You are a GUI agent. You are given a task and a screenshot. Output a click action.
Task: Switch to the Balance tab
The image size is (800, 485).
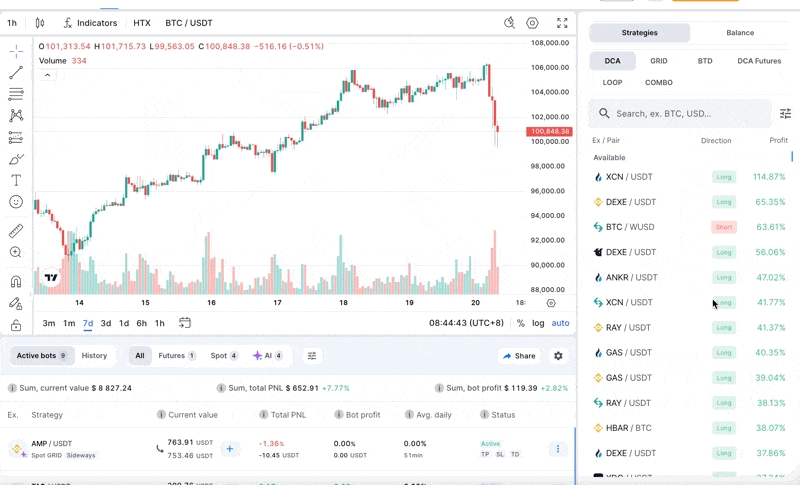(x=740, y=33)
